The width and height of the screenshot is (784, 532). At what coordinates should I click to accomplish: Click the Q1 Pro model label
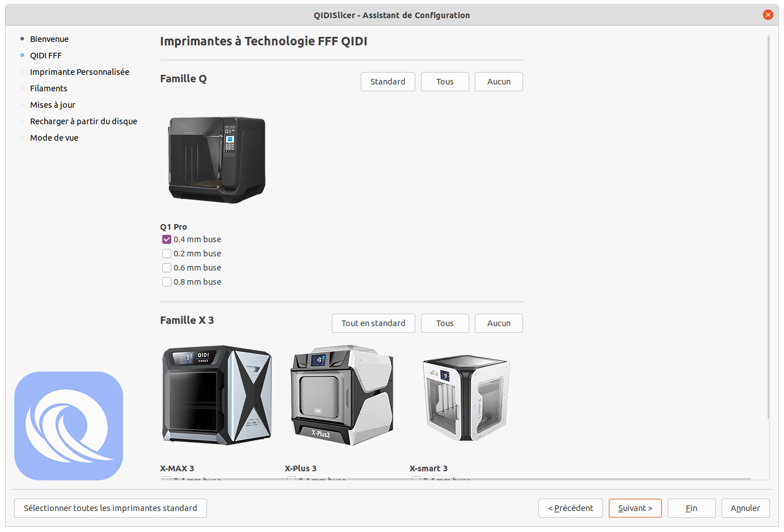[174, 227]
